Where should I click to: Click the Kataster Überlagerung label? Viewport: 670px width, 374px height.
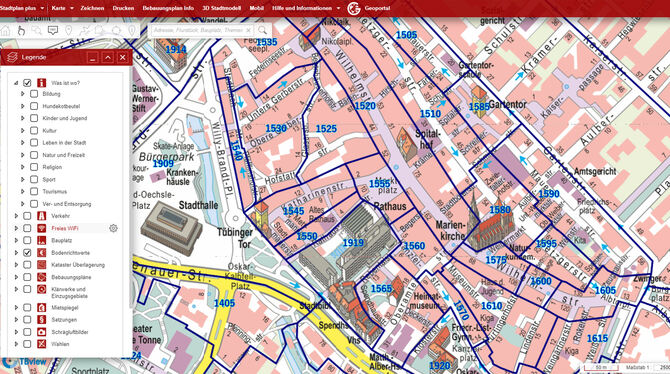[78, 265]
